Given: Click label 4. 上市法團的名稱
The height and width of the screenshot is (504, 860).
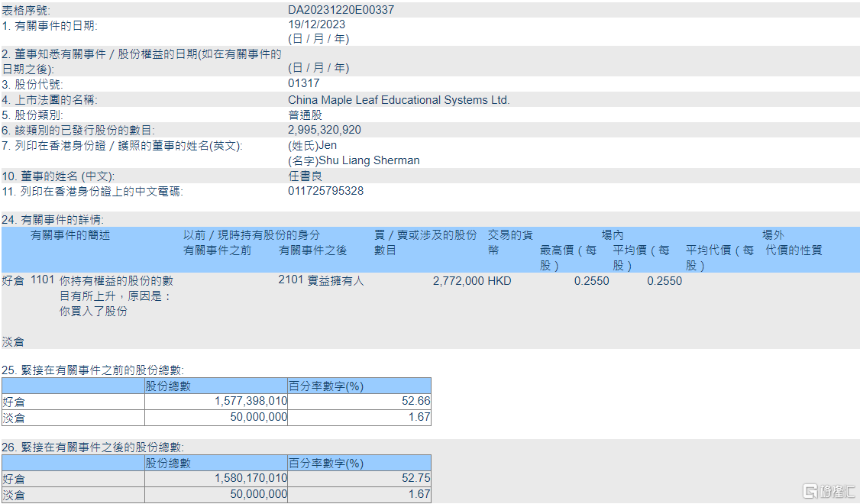Looking at the screenshot, I should click(x=50, y=100).
